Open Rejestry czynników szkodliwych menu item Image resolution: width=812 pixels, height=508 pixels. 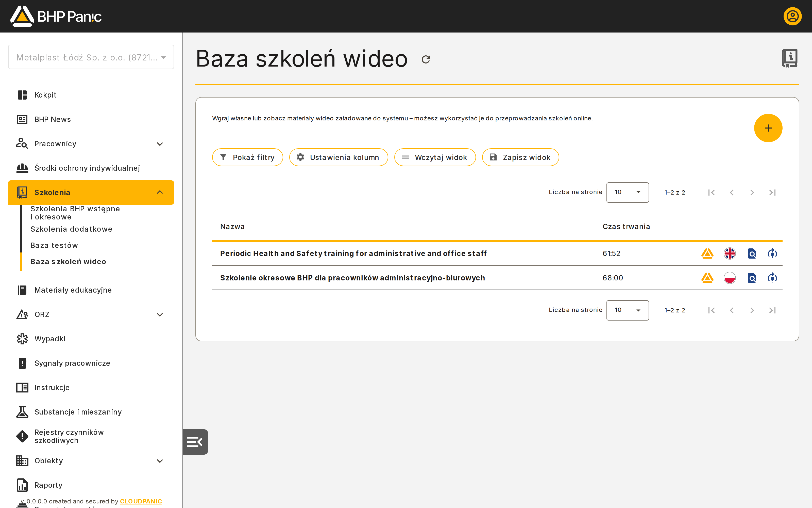point(91,436)
